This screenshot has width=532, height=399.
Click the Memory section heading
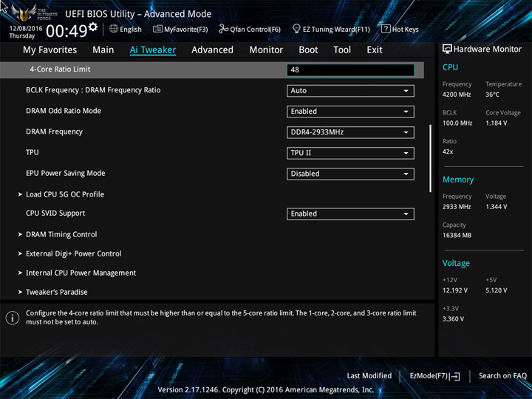(458, 180)
